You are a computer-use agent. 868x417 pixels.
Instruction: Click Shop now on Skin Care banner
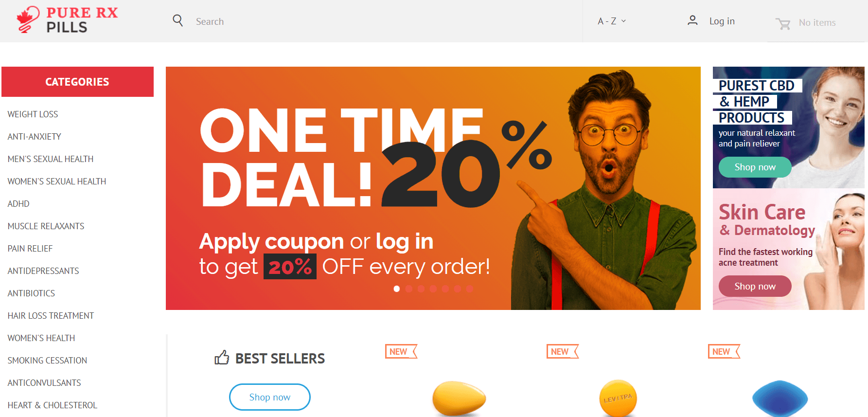tap(755, 286)
